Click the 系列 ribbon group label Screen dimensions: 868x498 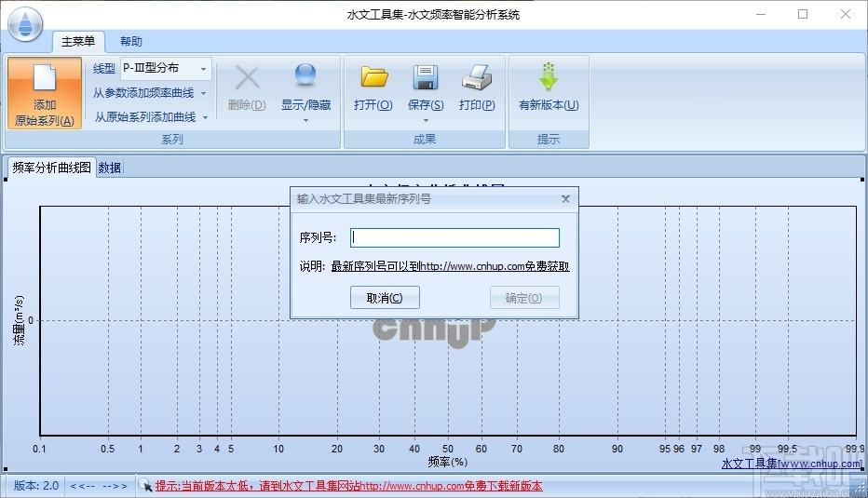point(172,140)
